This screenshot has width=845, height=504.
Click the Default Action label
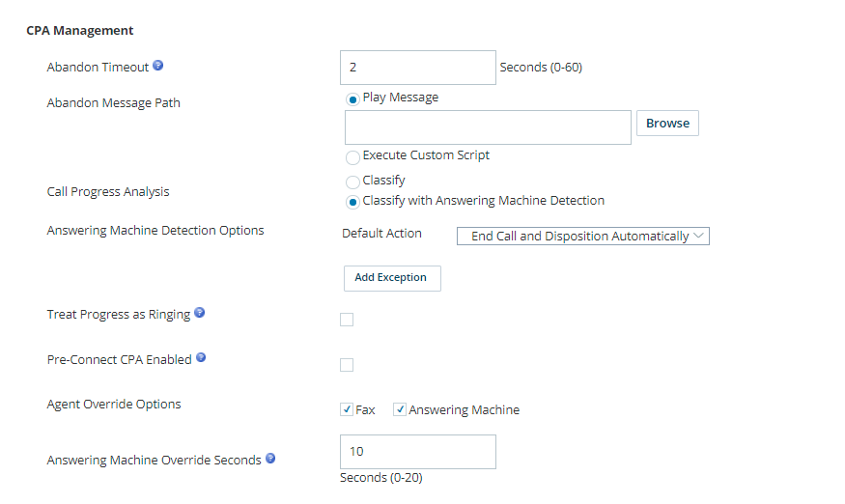(x=381, y=234)
